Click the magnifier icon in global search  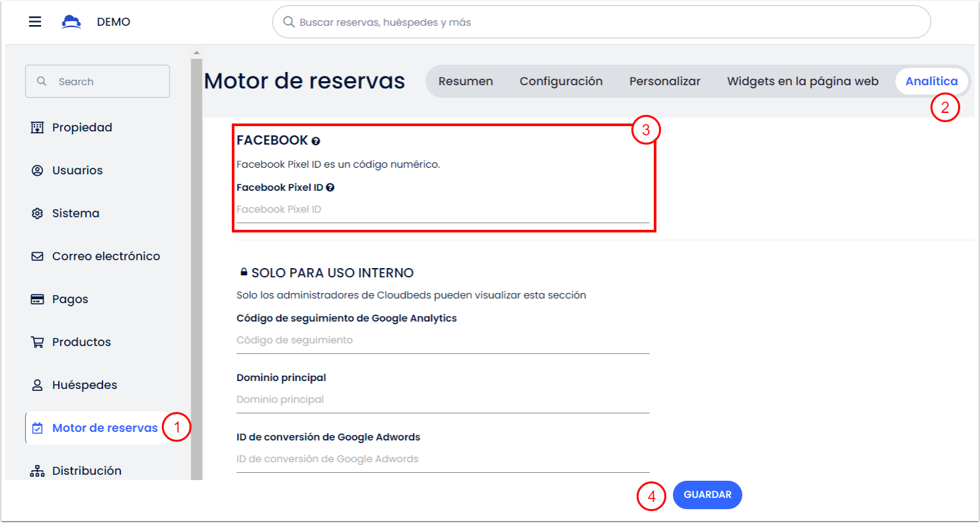pyautogui.click(x=289, y=22)
